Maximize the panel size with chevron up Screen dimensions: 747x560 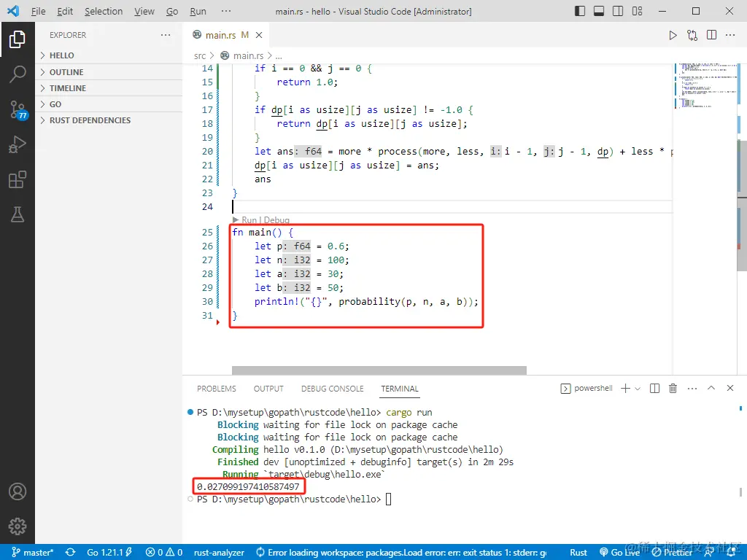coord(711,388)
